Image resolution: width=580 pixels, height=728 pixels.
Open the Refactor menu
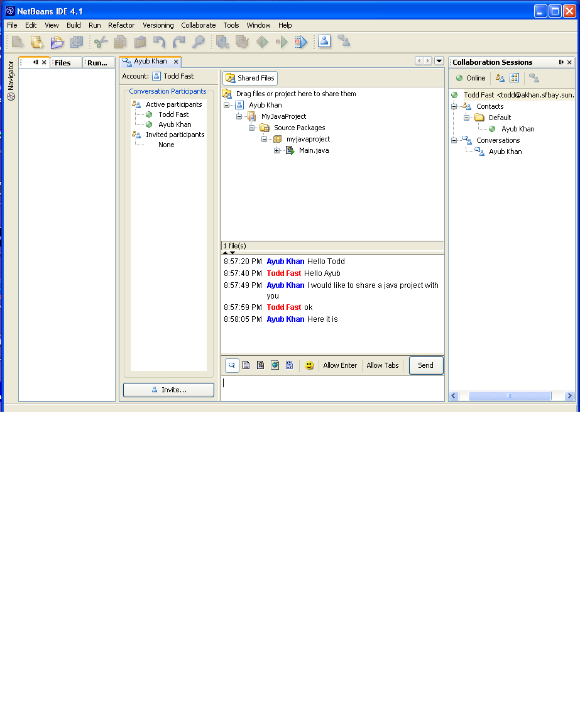[121, 25]
